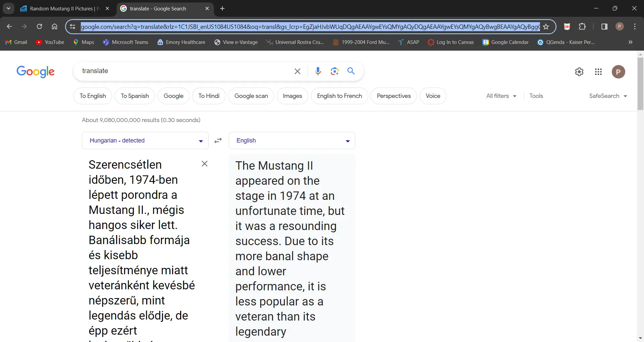This screenshot has width=644, height=342.
Task: Select the Voice filter chip
Action: 433,96
